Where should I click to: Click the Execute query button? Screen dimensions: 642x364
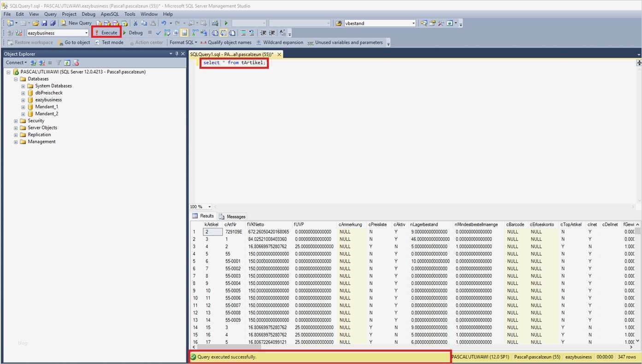coord(106,33)
